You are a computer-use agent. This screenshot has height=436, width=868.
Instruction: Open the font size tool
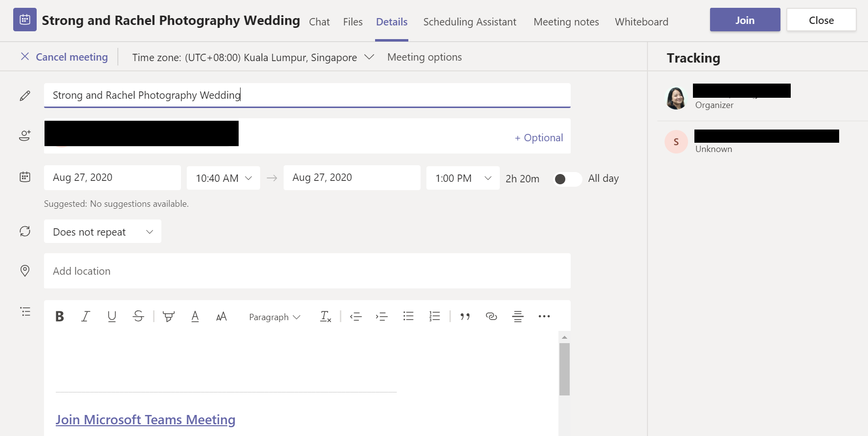coord(222,317)
